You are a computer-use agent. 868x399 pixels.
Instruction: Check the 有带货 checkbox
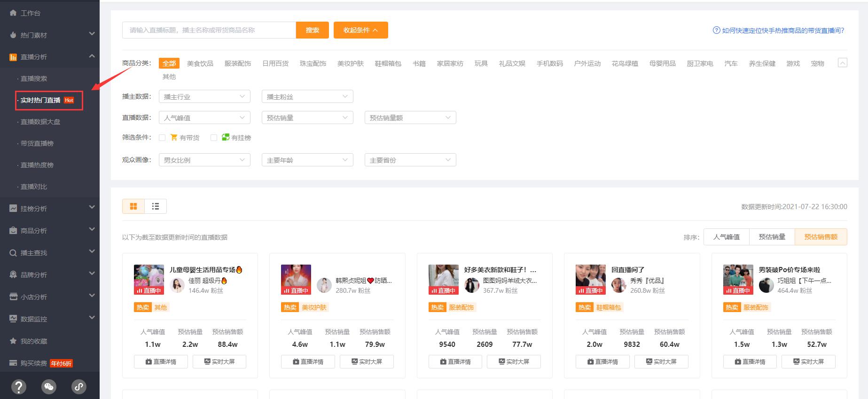point(162,138)
